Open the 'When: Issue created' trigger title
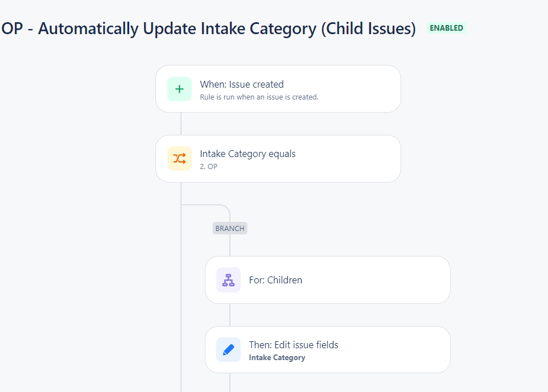Viewport: 548px width, 392px height. pos(241,84)
